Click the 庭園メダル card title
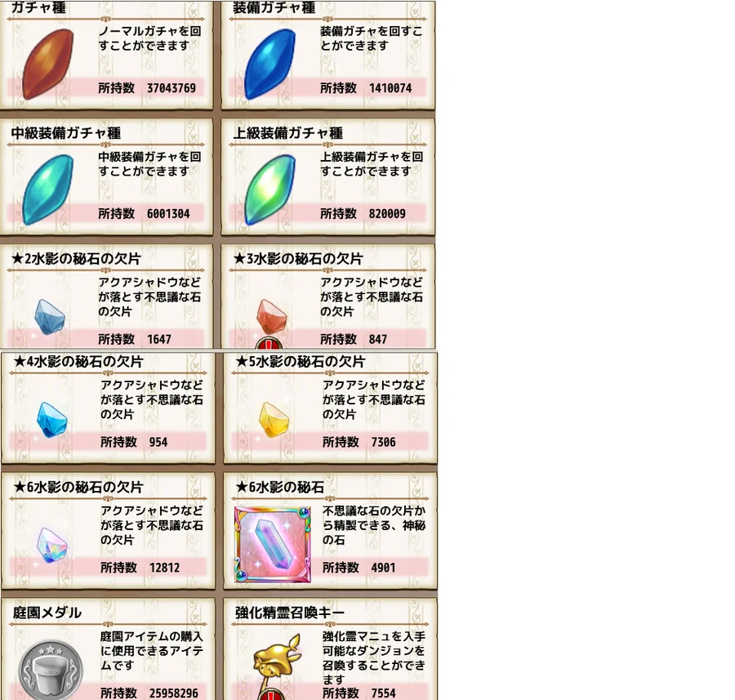735x700 pixels. pyautogui.click(x=47, y=613)
